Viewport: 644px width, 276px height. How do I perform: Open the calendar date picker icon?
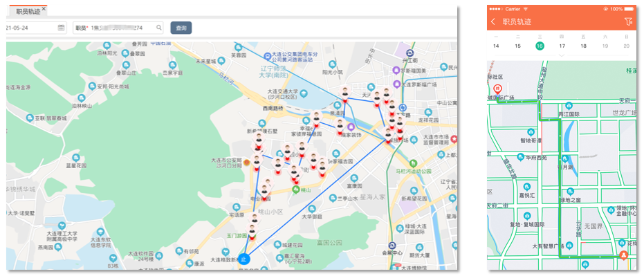coord(61,28)
